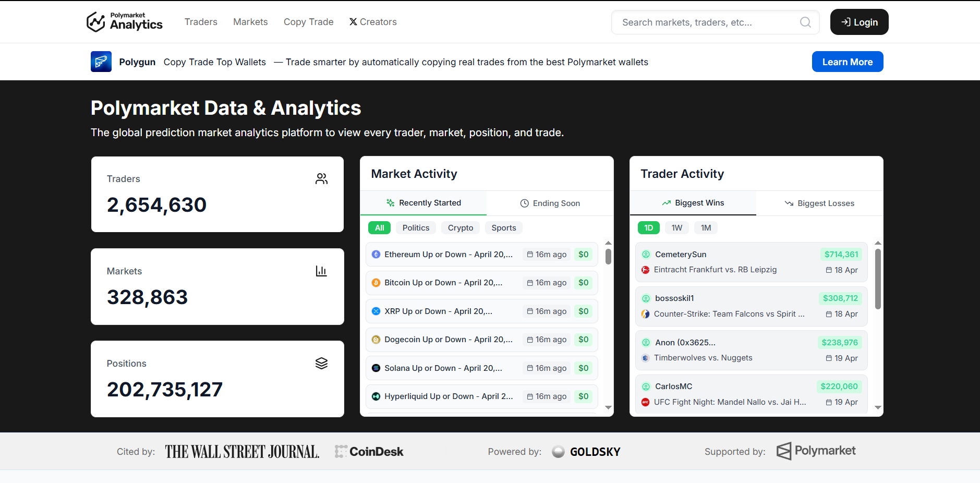Switch trader activity to 1W
Image resolution: width=980 pixels, height=483 pixels.
click(677, 228)
